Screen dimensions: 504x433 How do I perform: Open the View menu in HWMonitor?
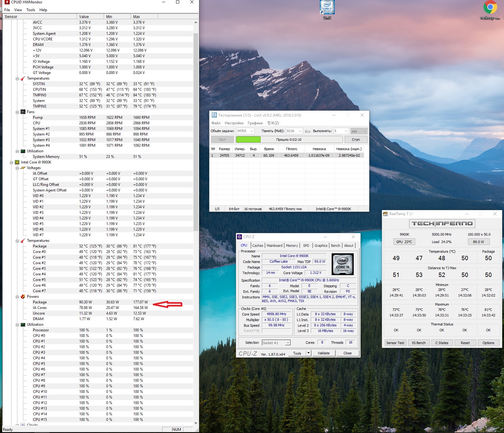click(x=18, y=10)
